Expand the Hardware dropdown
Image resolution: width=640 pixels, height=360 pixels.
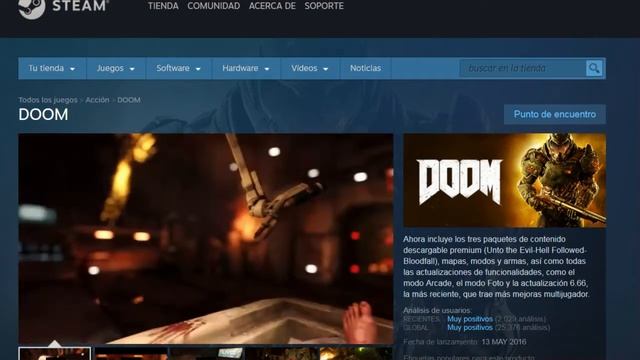pos(246,68)
